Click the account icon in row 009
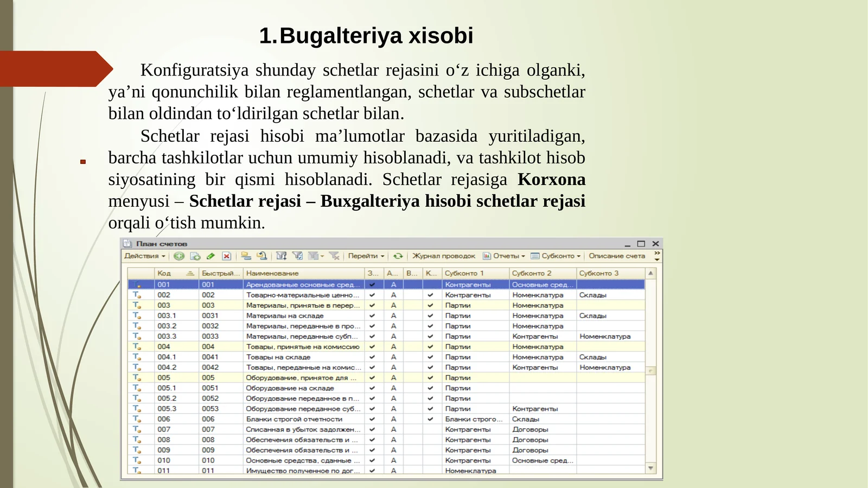This screenshot has width=868, height=488. click(137, 449)
